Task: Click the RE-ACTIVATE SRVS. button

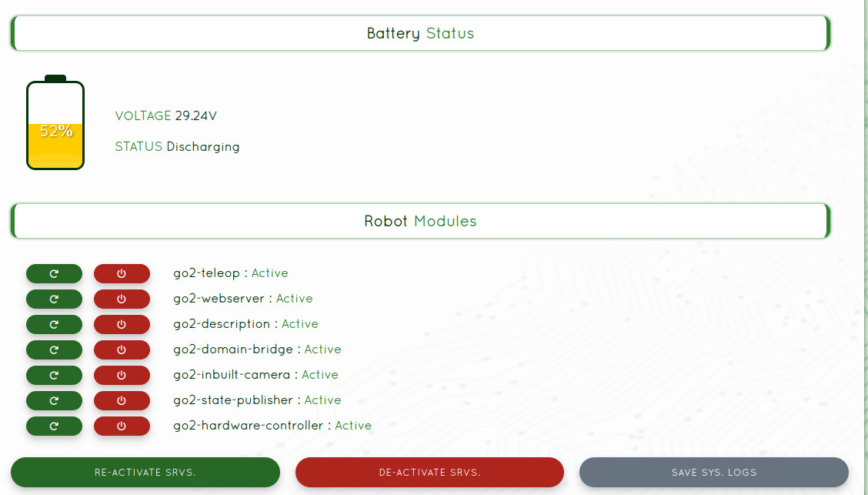Action: pos(145,472)
